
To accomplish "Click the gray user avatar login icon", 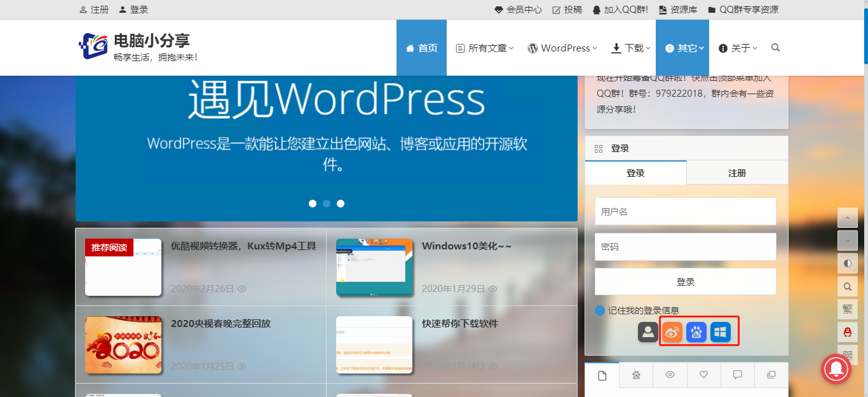I will click(x=648, y=331).
